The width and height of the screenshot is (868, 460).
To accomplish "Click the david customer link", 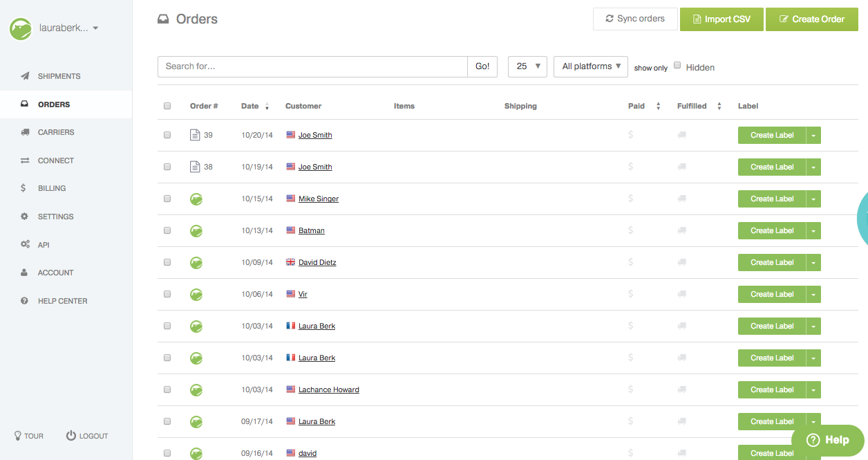I will [308, 453].
